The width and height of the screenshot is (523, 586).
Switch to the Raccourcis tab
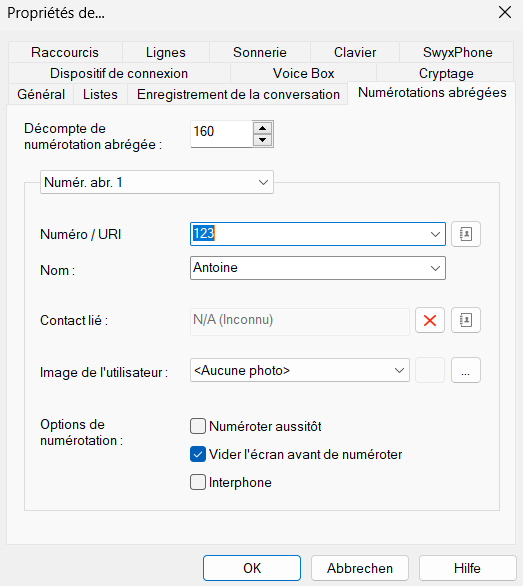65,52
